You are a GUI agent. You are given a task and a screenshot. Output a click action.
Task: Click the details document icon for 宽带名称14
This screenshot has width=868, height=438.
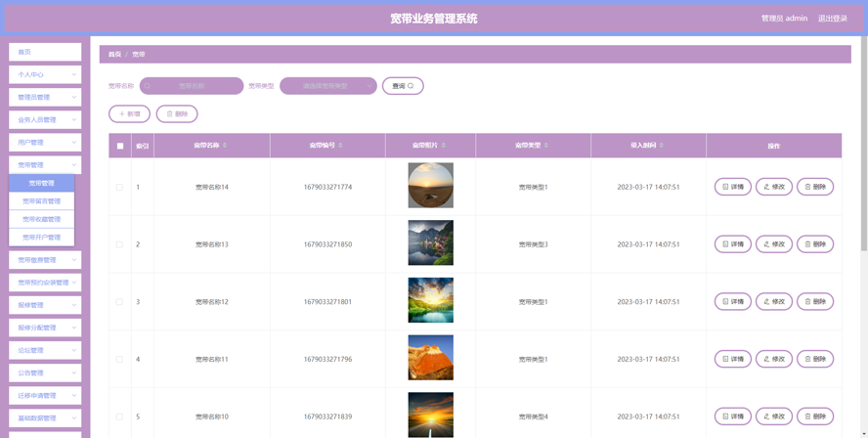tap(725, 187)
